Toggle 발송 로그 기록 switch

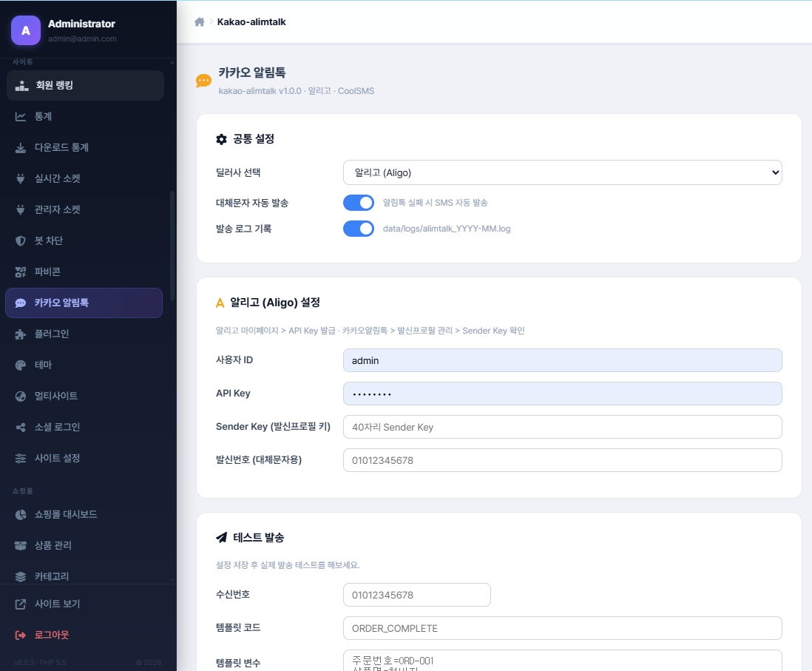click(359, 229)
